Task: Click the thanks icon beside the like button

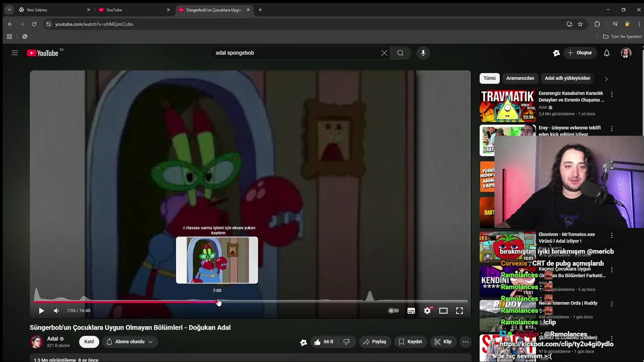Action: tap(303, 342)
